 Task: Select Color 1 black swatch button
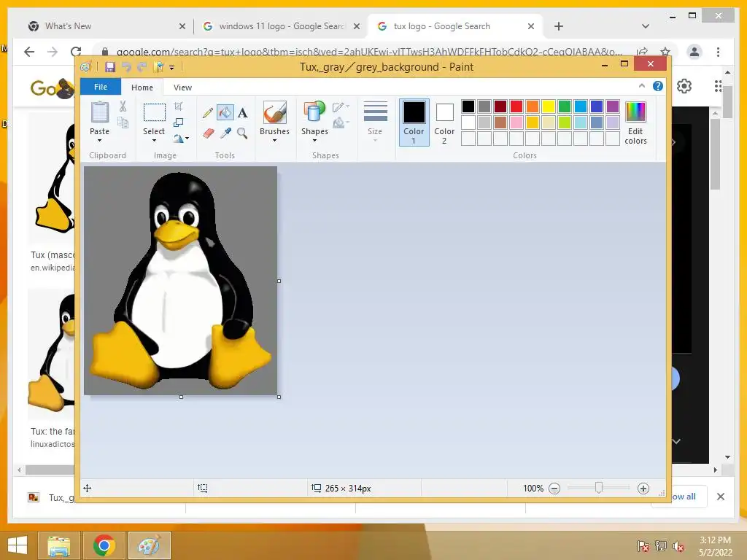[414, 122]
